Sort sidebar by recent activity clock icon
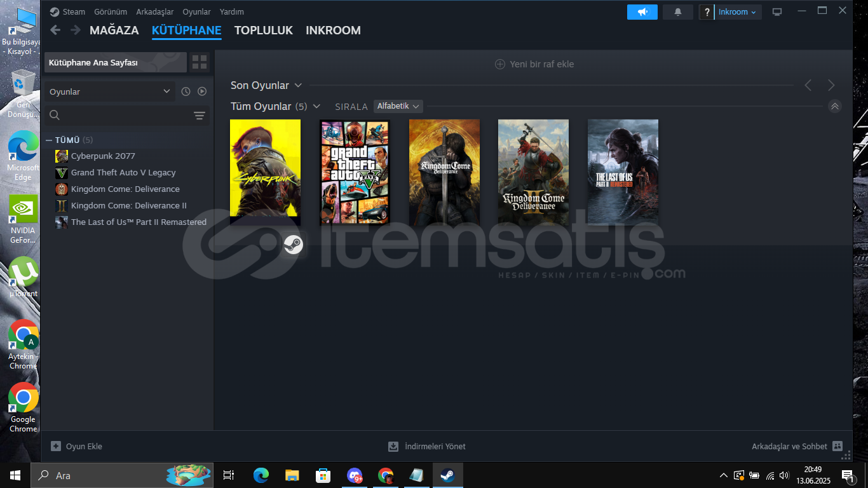The image size is (868, 488). click(x=186, y=91)
